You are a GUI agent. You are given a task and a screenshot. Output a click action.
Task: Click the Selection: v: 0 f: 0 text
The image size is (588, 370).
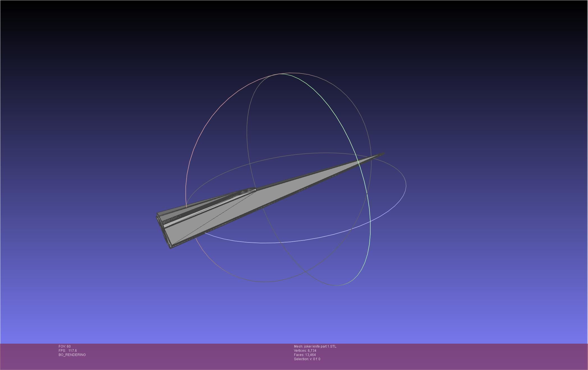click(307, 359)
